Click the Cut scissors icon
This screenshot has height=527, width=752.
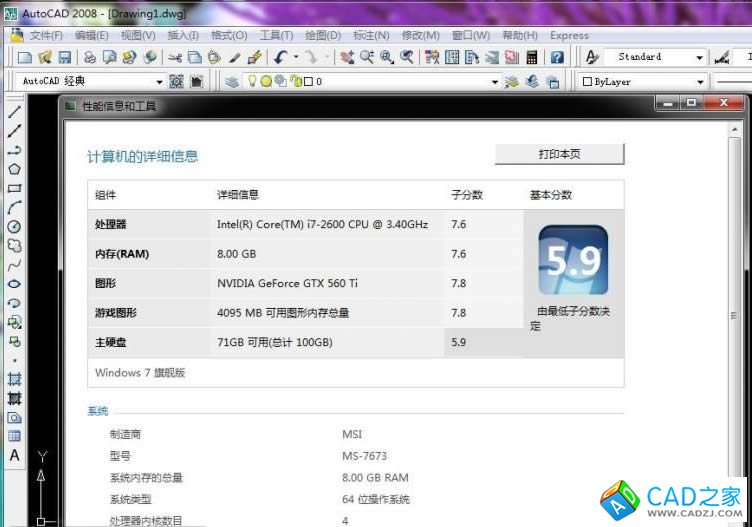point(175,58)
